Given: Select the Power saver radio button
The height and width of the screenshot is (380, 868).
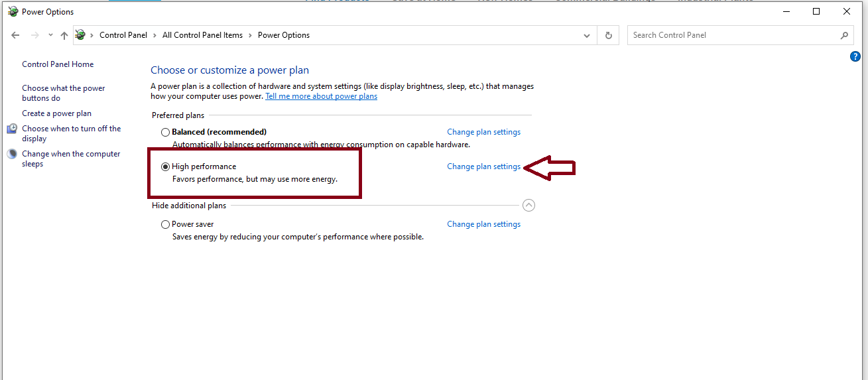Looking at the screenshot, I should point(166,224).
